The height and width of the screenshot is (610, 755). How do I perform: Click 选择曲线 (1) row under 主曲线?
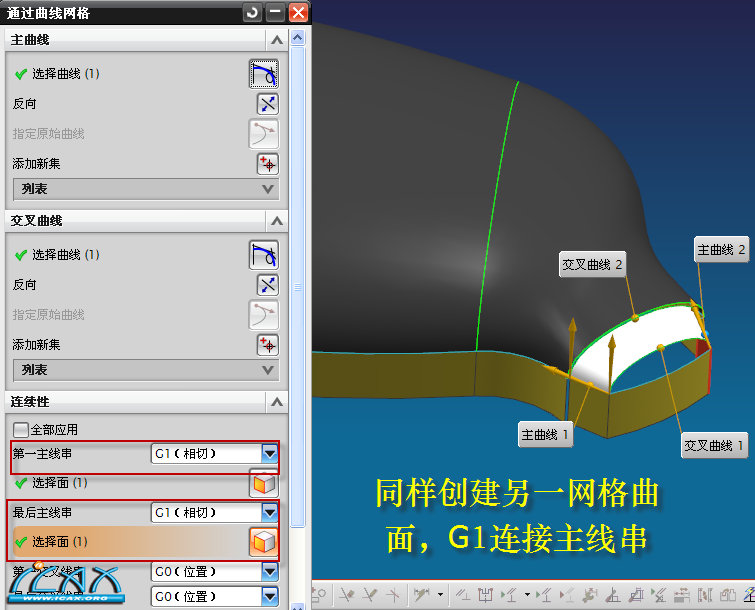point(146,74)
